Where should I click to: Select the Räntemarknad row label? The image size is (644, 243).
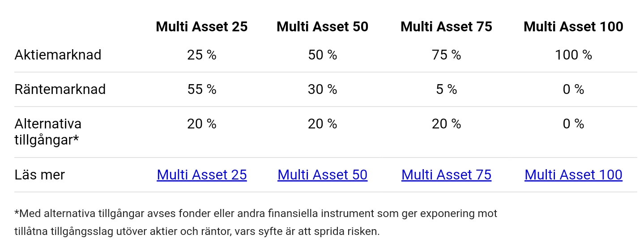(60, 90)
